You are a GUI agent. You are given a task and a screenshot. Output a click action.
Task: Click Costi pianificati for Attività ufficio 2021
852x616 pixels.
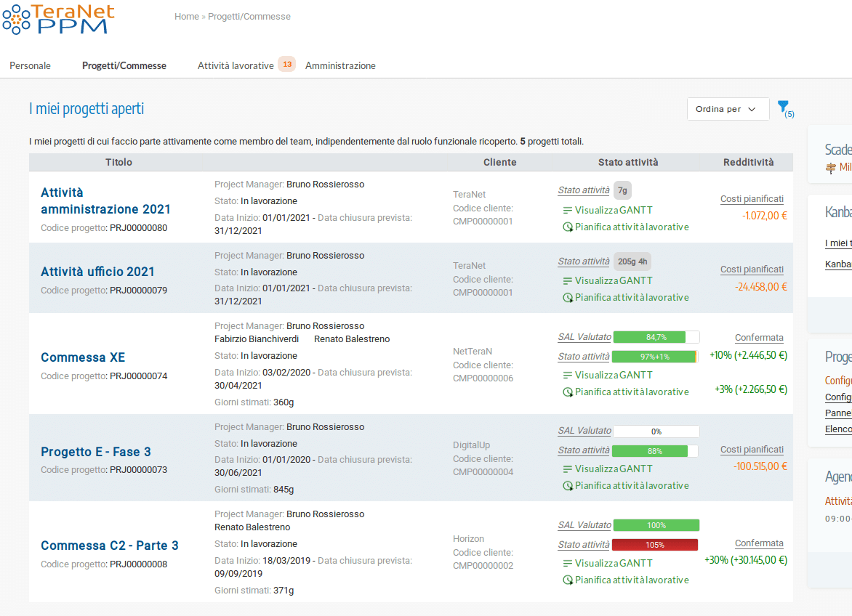tap(752, 269)
